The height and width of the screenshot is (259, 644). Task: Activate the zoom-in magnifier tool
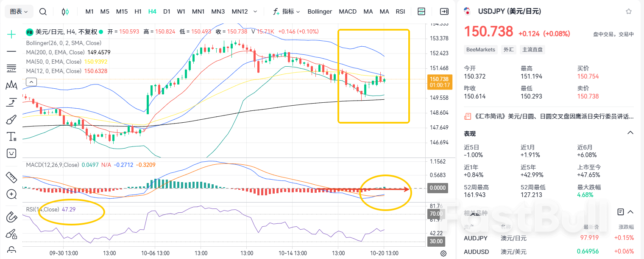pos(11,194)
